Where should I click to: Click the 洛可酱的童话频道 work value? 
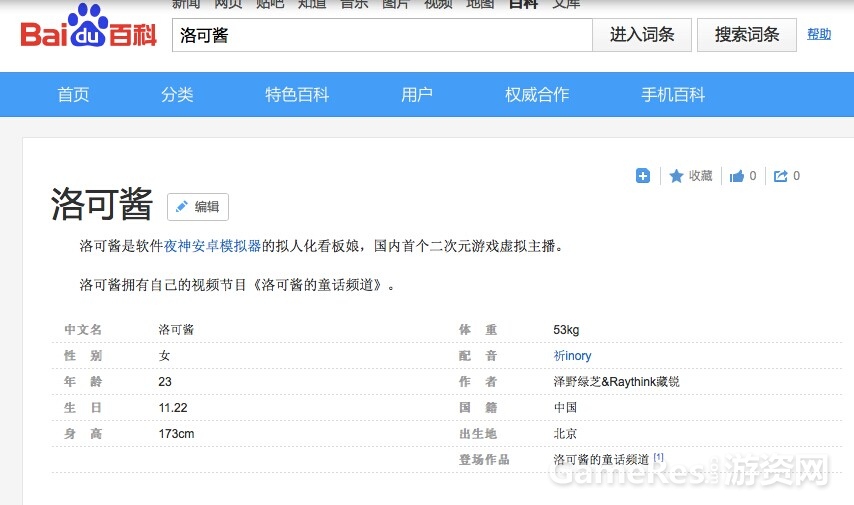pos(601,460)
